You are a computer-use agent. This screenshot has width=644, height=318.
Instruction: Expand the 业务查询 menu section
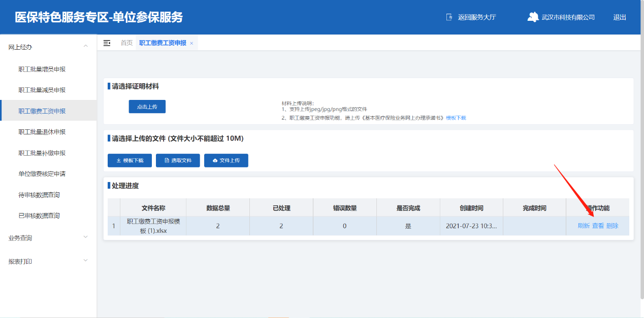tap(85, 237)
